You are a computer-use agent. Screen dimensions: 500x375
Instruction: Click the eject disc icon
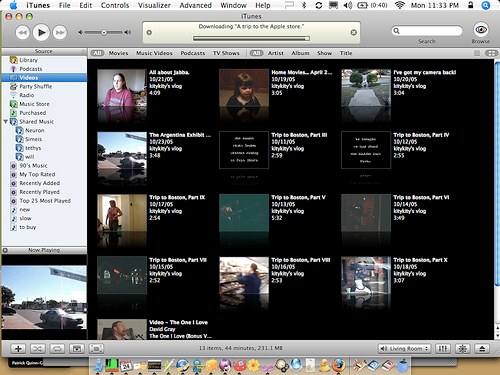(x=482, y=349)
